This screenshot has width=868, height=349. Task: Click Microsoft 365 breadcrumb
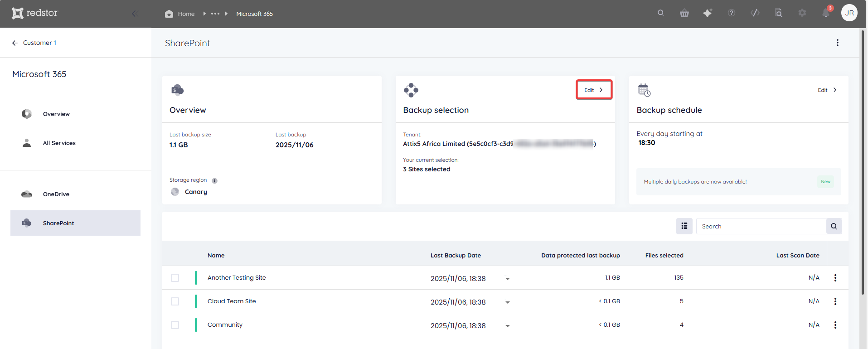pyautogui.click(x=254, y=14)
